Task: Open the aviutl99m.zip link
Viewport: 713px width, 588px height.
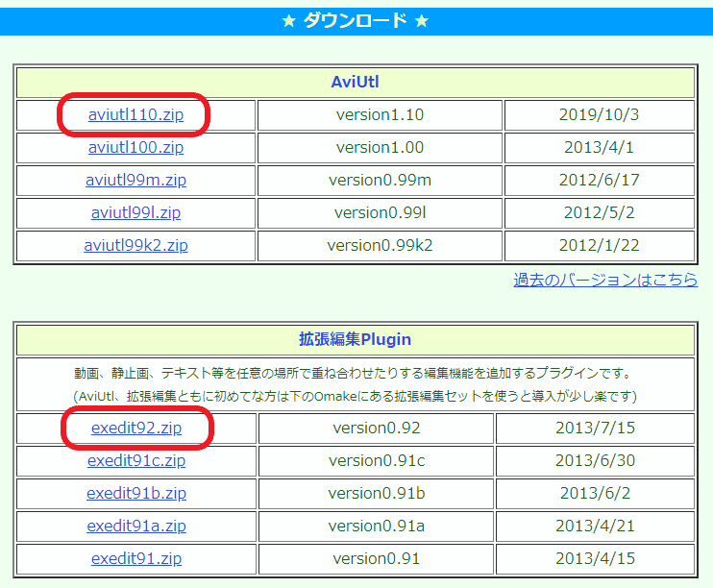Action: click(x=135, y=180)
